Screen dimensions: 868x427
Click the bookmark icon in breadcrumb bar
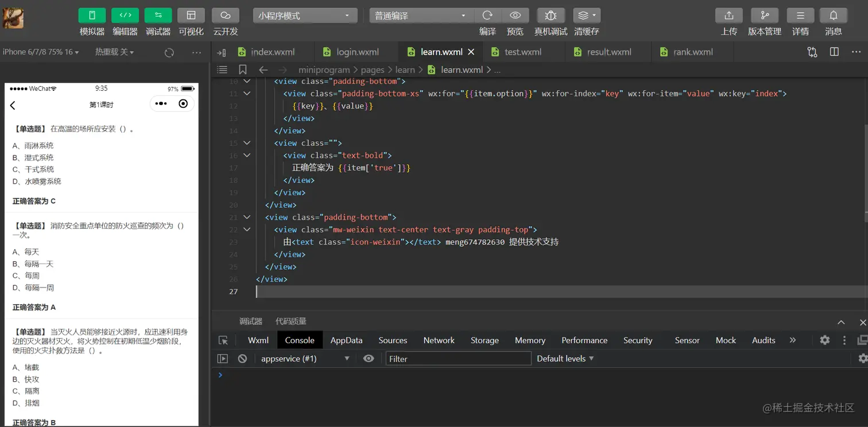243,69
